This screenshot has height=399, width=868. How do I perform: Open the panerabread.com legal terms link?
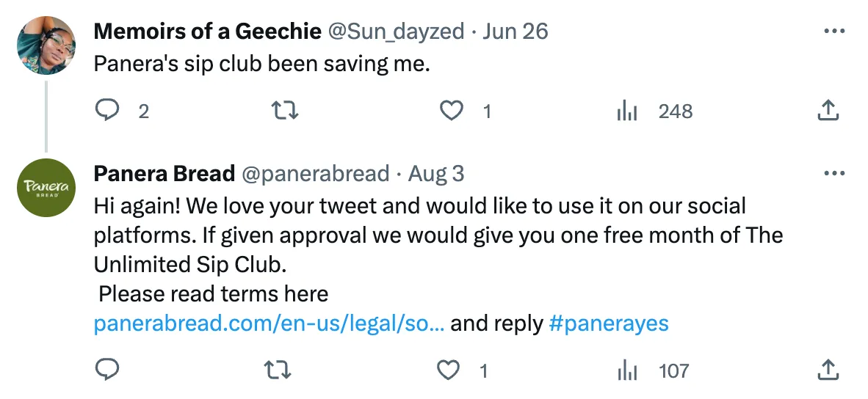pos(269,323)
